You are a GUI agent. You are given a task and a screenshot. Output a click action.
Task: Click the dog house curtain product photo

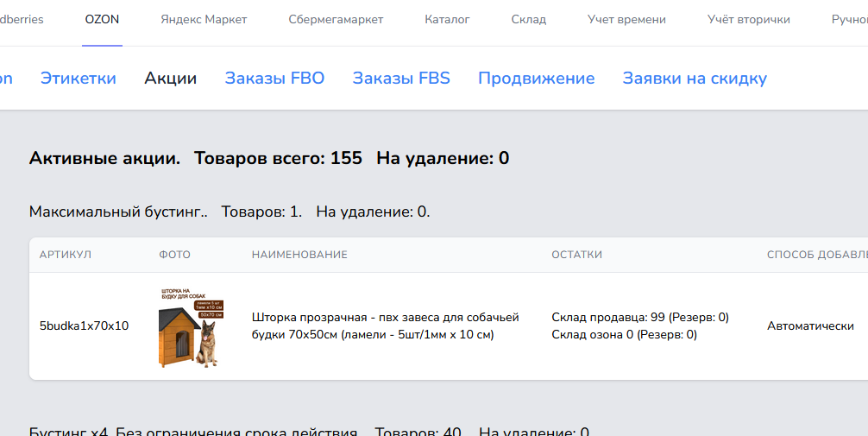[192, 327]
